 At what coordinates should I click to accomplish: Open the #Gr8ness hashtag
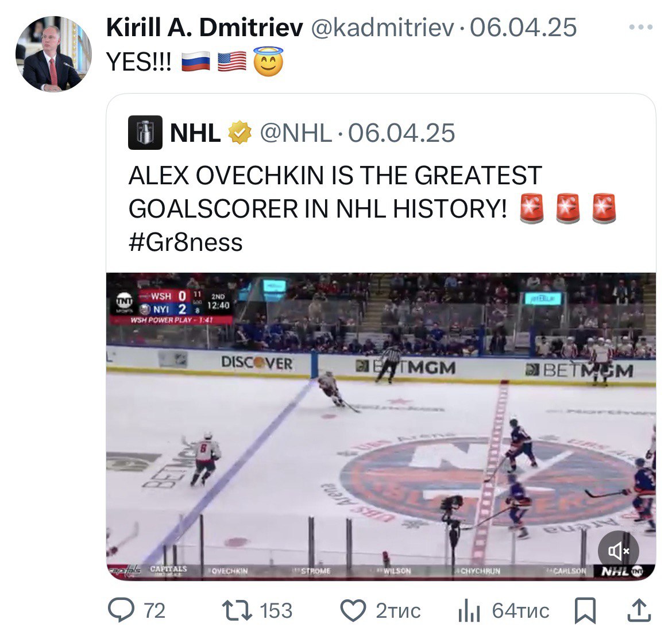point(186,242)
